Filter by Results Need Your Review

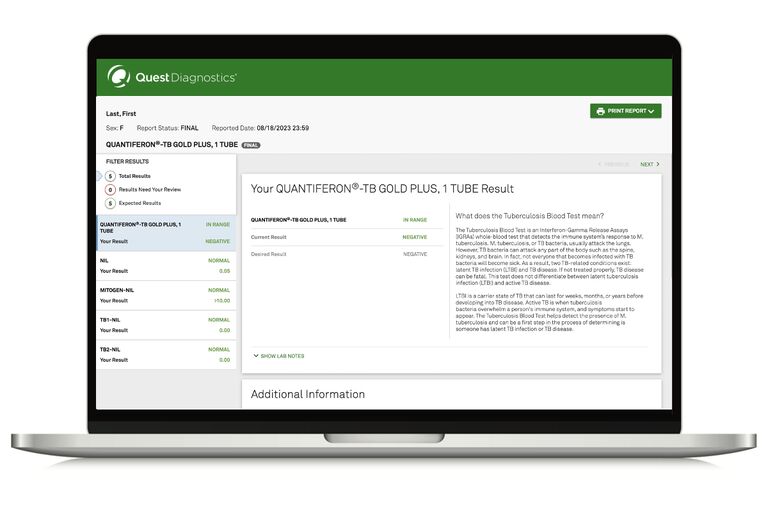[148, 189]
